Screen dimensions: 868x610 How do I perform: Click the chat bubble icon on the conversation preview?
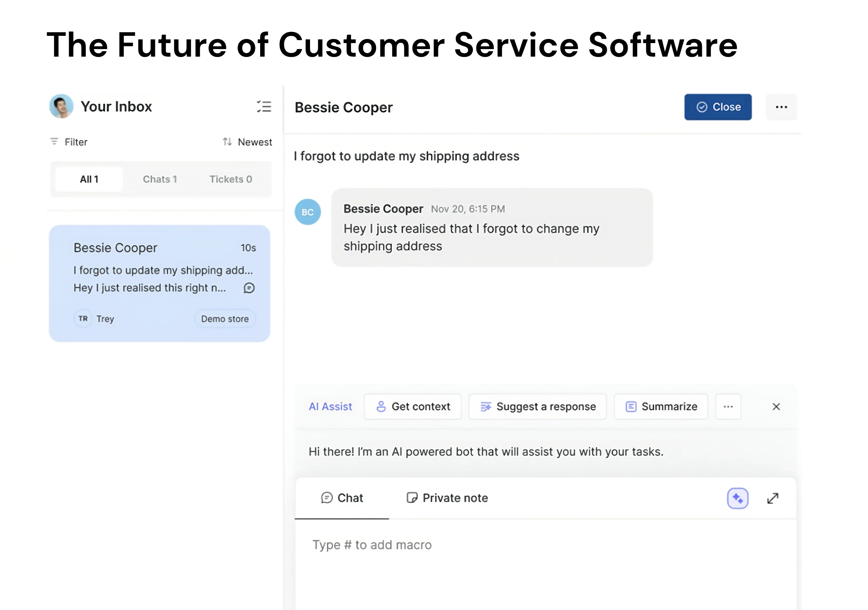(x=249, y=288)
